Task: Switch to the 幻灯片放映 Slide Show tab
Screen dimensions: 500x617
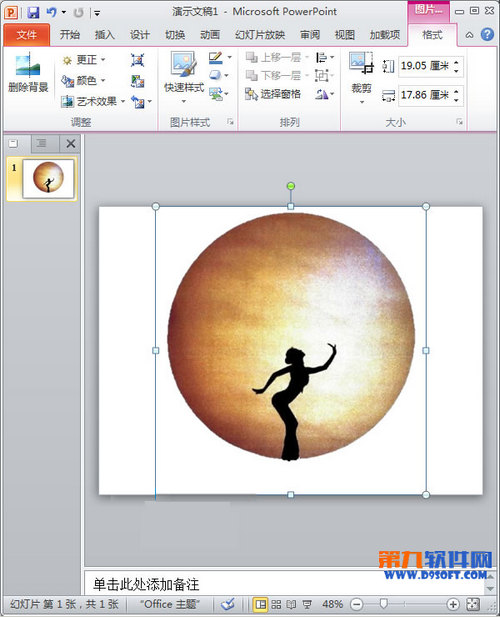Action: [x=260, y=35]
